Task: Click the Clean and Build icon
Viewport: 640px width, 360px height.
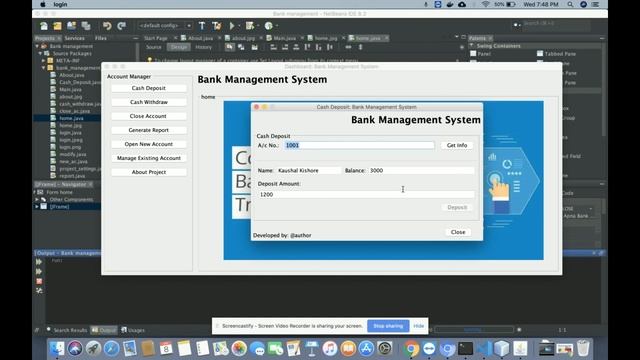Action: (216, 26)
